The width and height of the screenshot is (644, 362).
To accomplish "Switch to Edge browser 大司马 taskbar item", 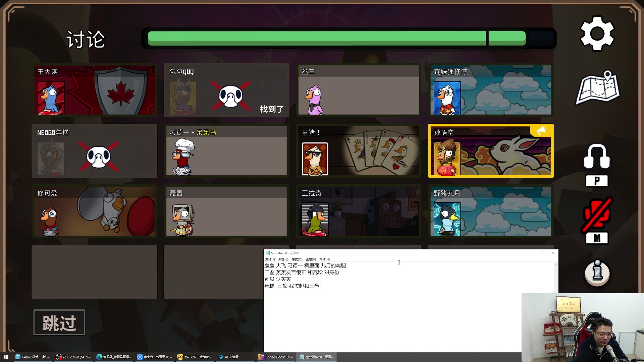I will click(114, 357).
